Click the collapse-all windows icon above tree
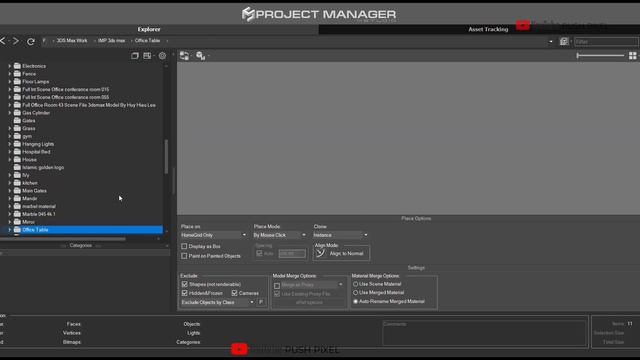This screenshot has width=640, height=360. (135, 56)
